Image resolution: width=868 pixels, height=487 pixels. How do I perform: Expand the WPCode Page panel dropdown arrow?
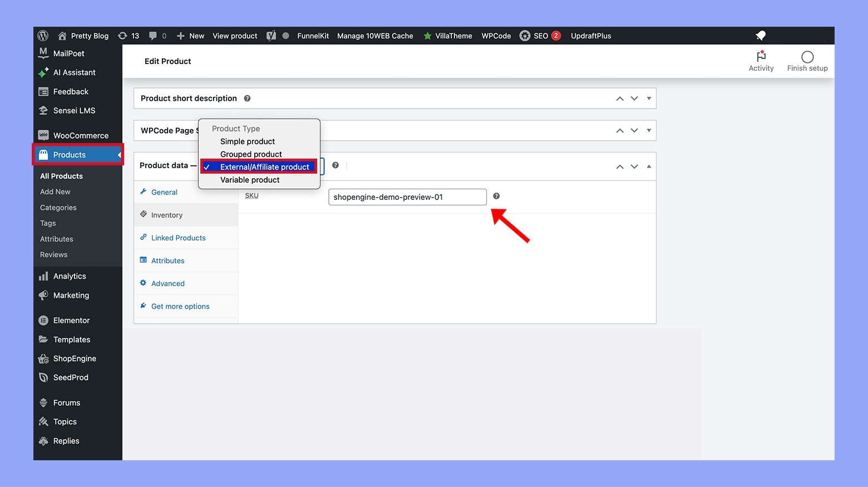tap(649, 130)
